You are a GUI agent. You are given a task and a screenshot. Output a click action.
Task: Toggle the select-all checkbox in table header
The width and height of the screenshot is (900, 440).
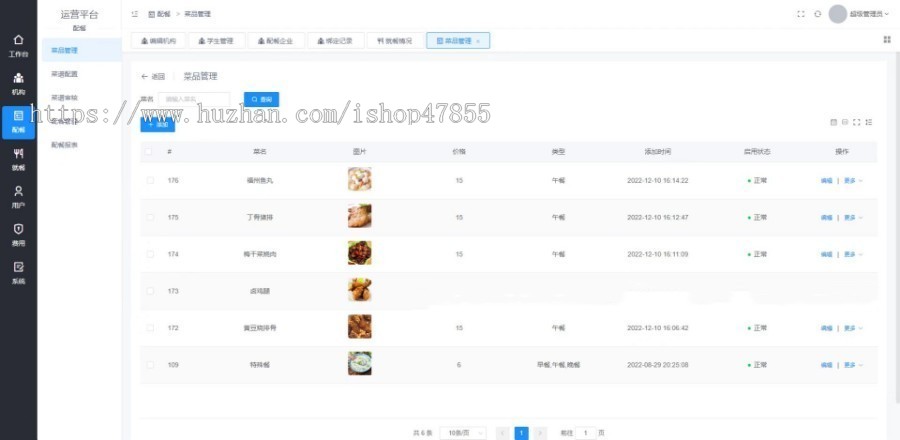150,151
